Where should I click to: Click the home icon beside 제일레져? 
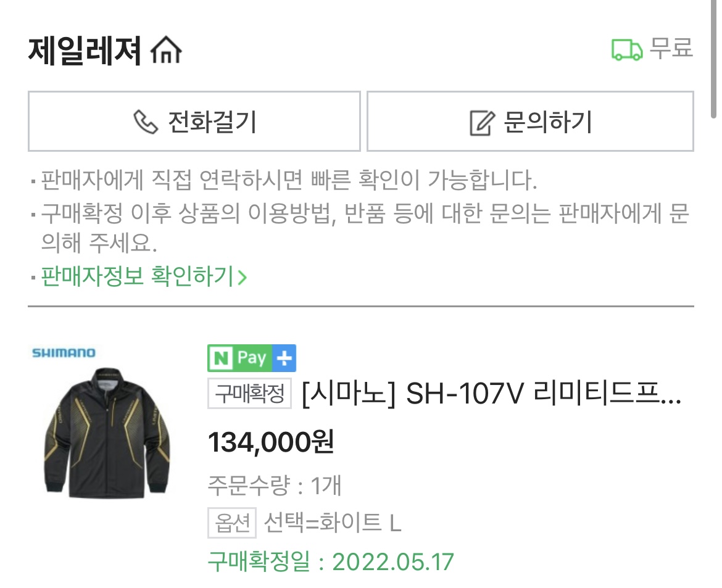167,51
